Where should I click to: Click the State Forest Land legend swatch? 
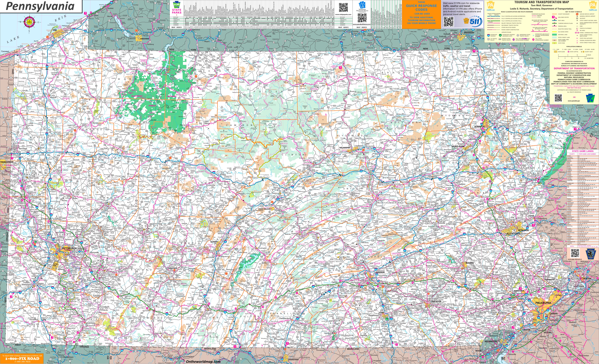click(x=555, y=37)
